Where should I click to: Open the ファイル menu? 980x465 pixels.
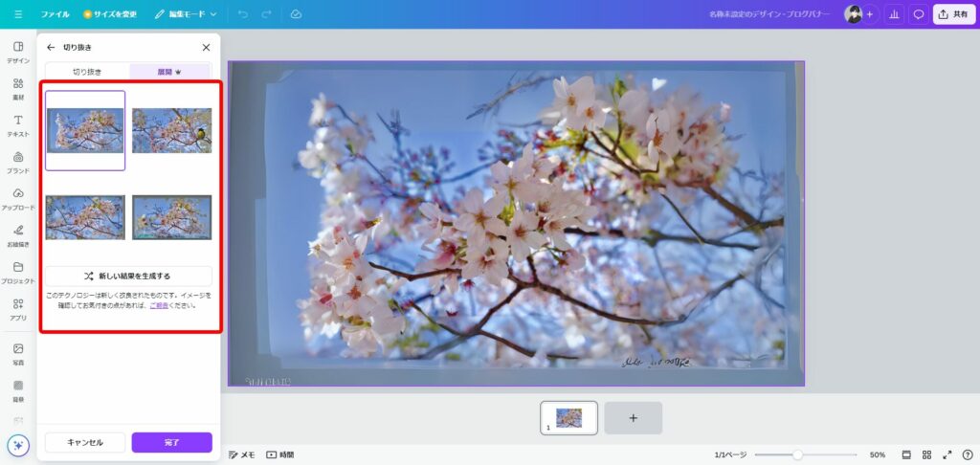click(55, 13)
